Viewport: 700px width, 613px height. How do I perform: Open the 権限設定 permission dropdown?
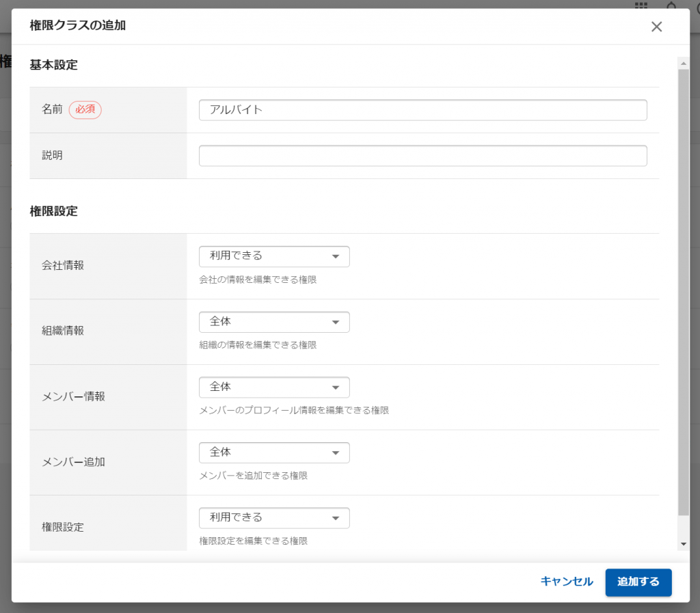tap(274, 518)
